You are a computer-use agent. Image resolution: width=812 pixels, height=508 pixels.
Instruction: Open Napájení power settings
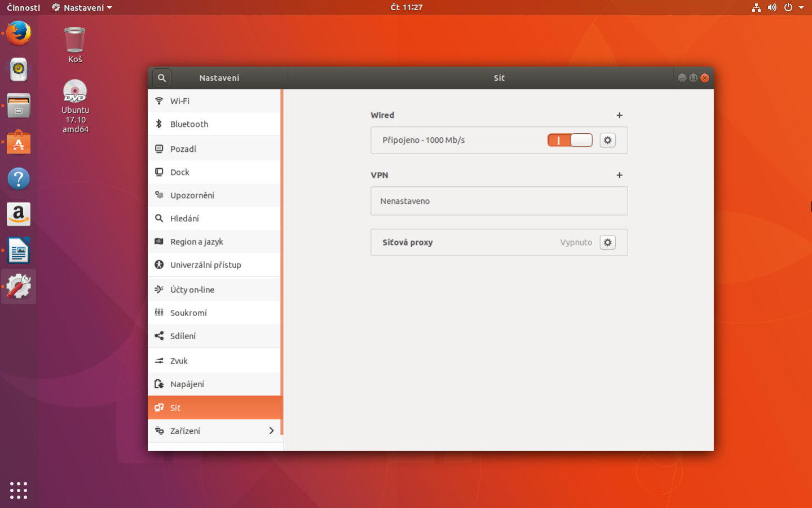[187, 384]
